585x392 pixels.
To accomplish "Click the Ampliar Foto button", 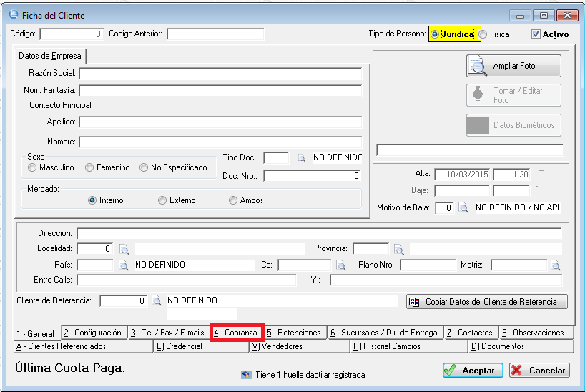I will coord(513,66).
